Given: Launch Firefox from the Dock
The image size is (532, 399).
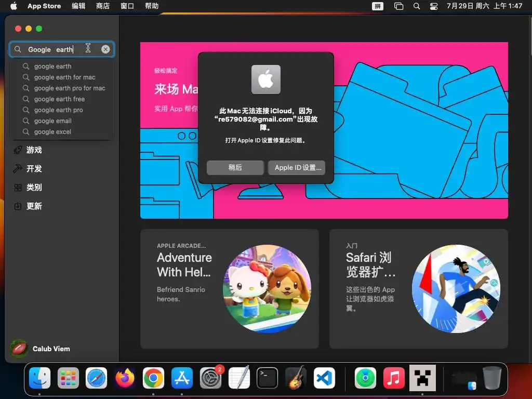Looking at the screenshot, I should pos(125,378).
